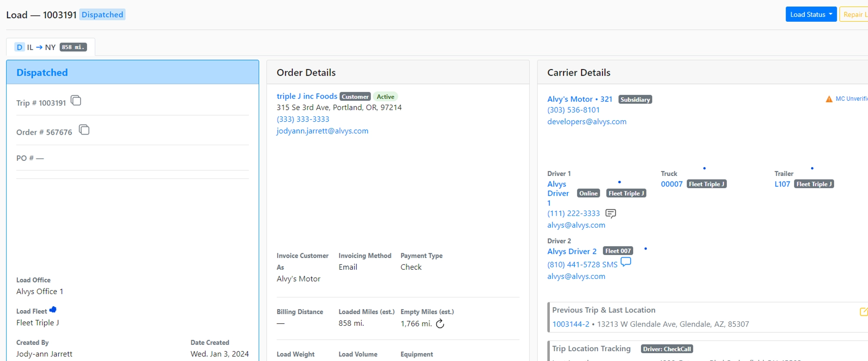Click the Subsidiary badge
The height and width of the screenshot is (361, 868).
click(x=635, y=99)
